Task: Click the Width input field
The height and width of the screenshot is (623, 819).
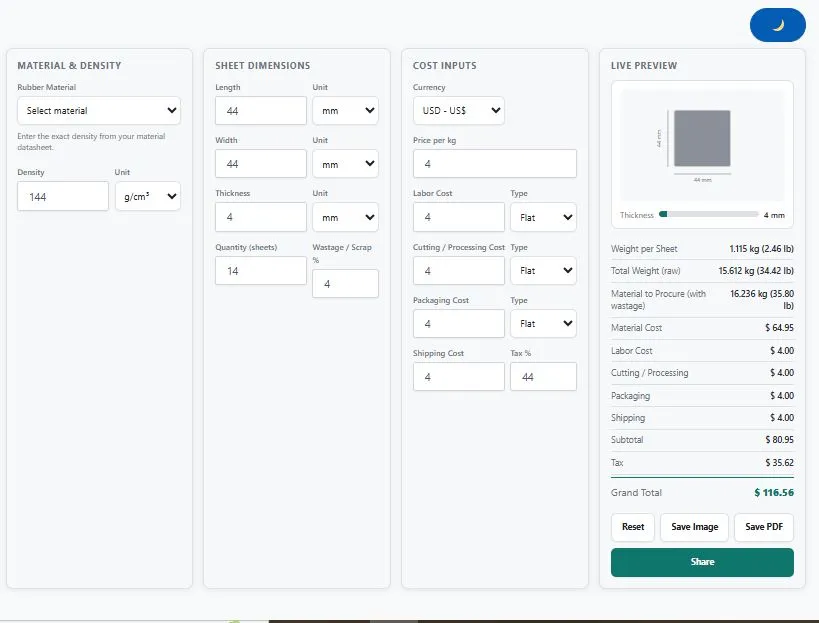Action: [261, 163]
